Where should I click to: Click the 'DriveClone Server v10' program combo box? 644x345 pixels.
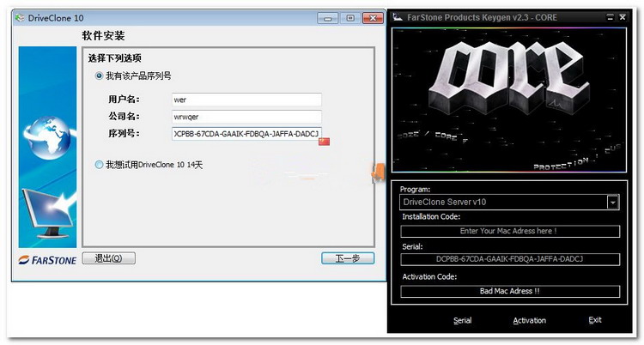click(x=509, y=202)
